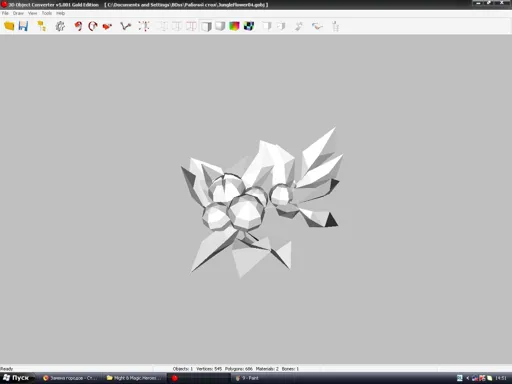
Task: Click the Polygons: 686 status bar entry
Action: coord(239,369)
